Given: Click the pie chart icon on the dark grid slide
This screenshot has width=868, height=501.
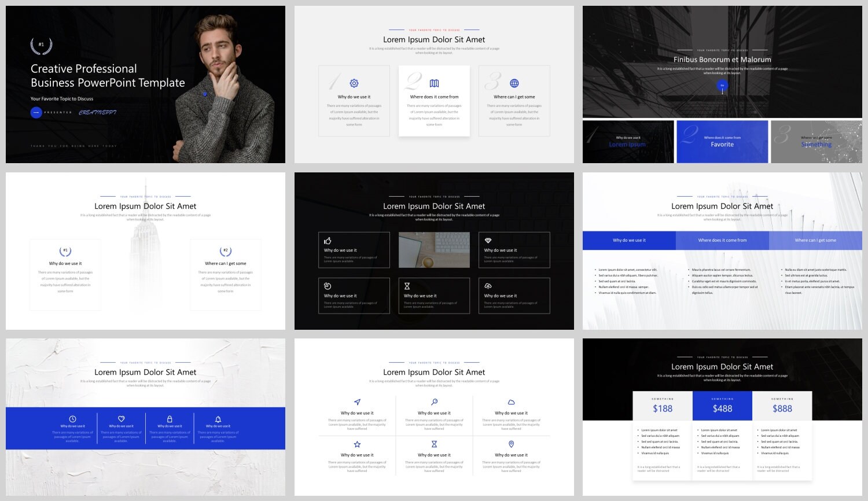Looking at the screenshot, I should point(328,286).
